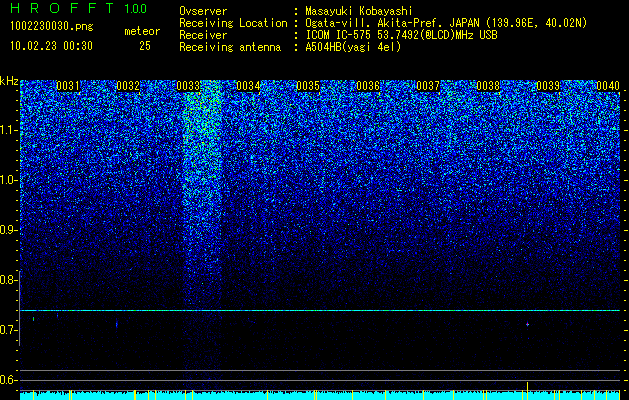Click the date stamp 10.02.23 00:30
629x400 pixels.
[x=51, y=46]
